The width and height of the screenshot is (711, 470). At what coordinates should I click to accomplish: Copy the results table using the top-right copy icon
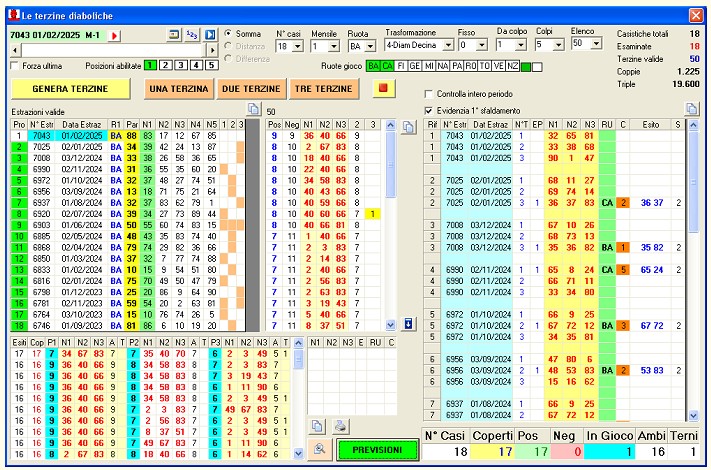pyautogui.click(x=690, y=108)
